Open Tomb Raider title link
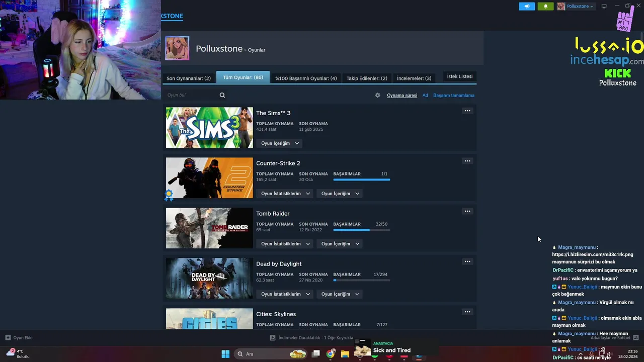Viewport: 644px width, 362px height. click(x=273, y=213)
